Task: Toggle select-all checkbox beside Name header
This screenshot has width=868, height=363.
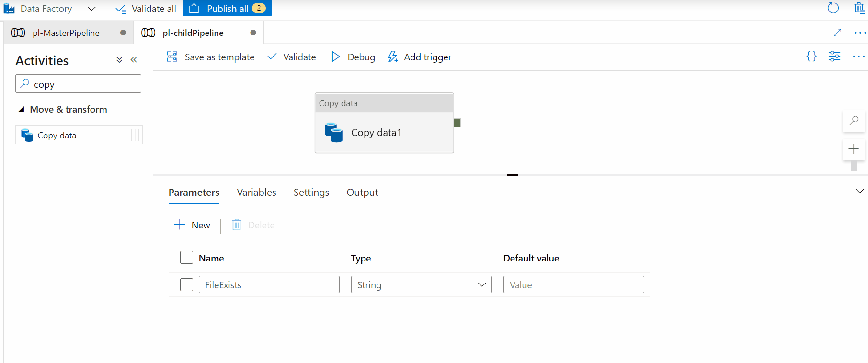Action: [186, 258]
